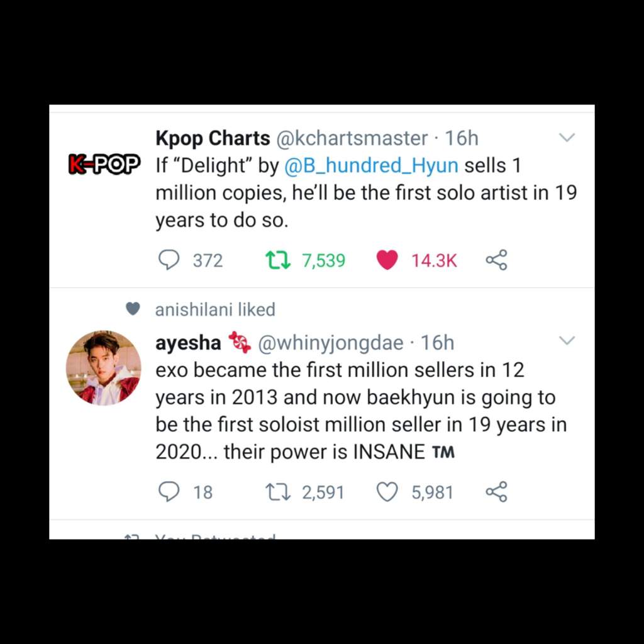The width and height of the screenshot is (644, 644).
Task: Click the heart icon beside anishilani liked
Action: click(x=132, y=309)
